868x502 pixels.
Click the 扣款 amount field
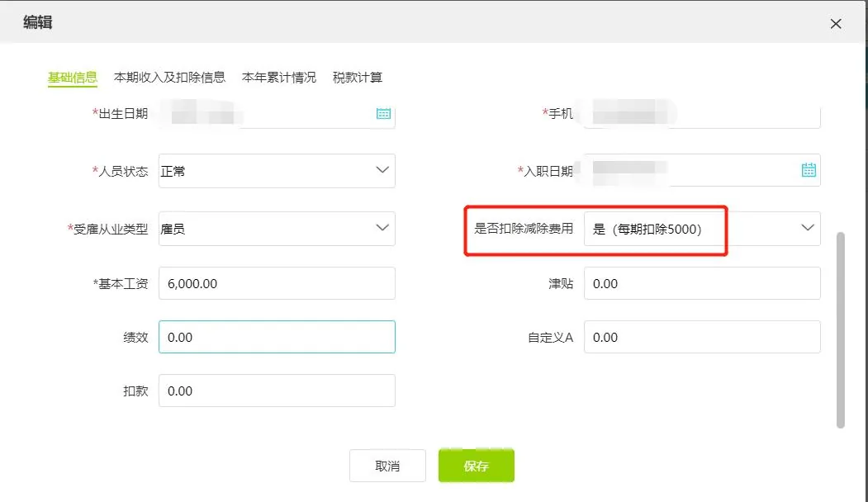click(277, 391)
